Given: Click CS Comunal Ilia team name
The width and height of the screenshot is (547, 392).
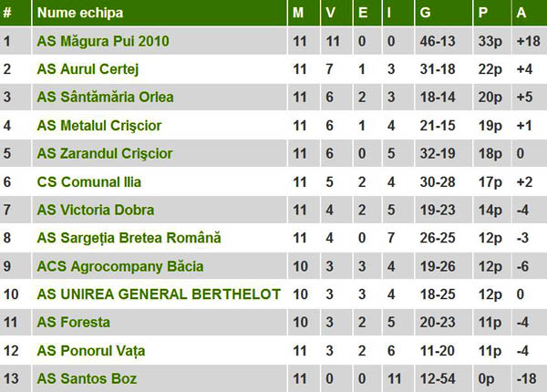Looking at the screenshot, I should (x=90, y=181).
